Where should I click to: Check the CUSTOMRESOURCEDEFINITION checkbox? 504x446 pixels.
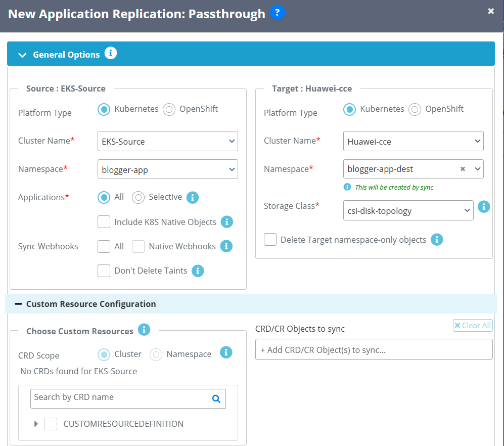click(51, 424)
